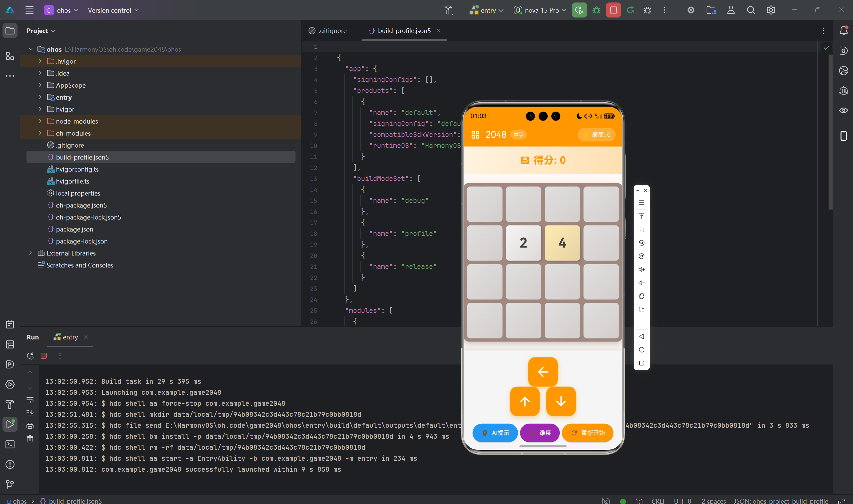
Task: Expand the External Libraries node
Action: tap(31, 253)
